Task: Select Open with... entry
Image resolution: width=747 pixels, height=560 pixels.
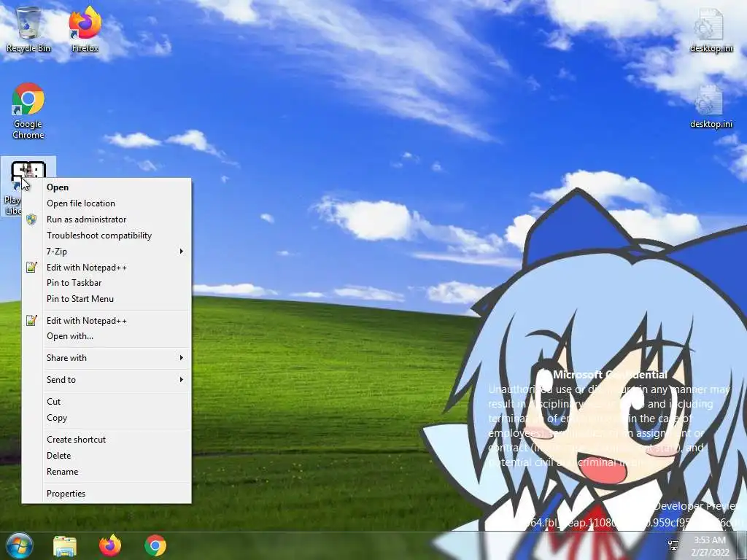Action: pyautogui.click(x=107, y=336)
